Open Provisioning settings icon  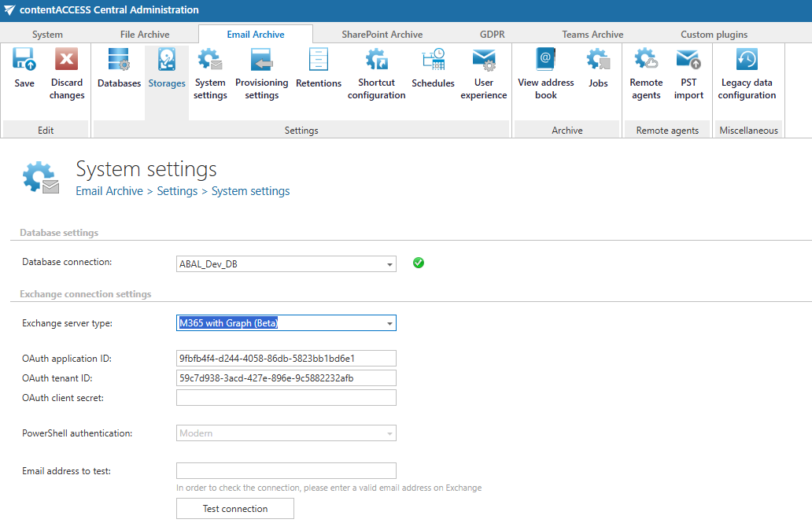[x=261, y=59]
